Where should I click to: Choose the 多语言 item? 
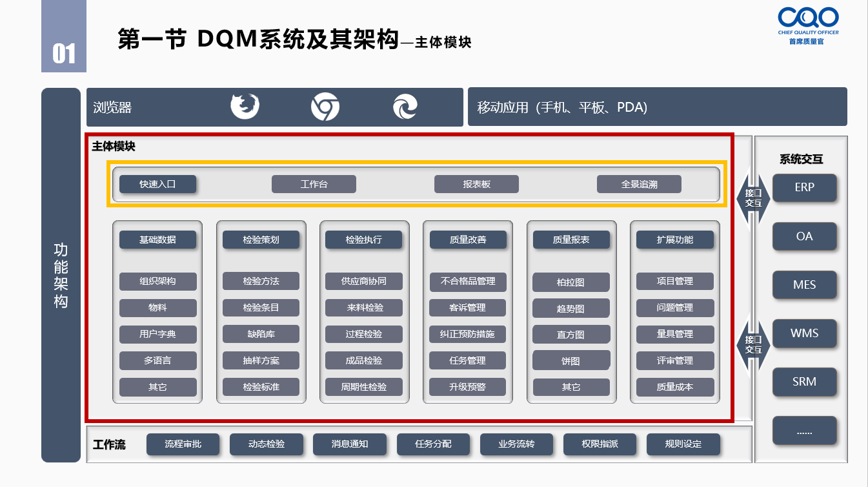pyautogui.click(x=157, y=360)
